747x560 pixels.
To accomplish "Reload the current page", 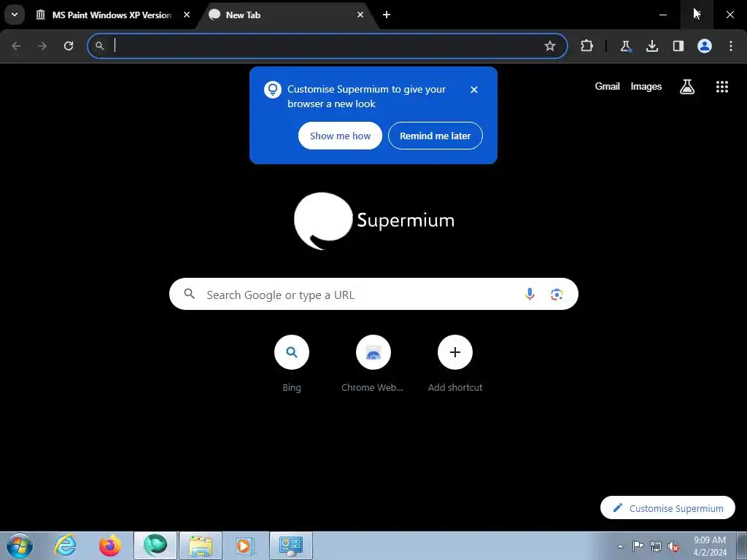I will tap(69, 46).
